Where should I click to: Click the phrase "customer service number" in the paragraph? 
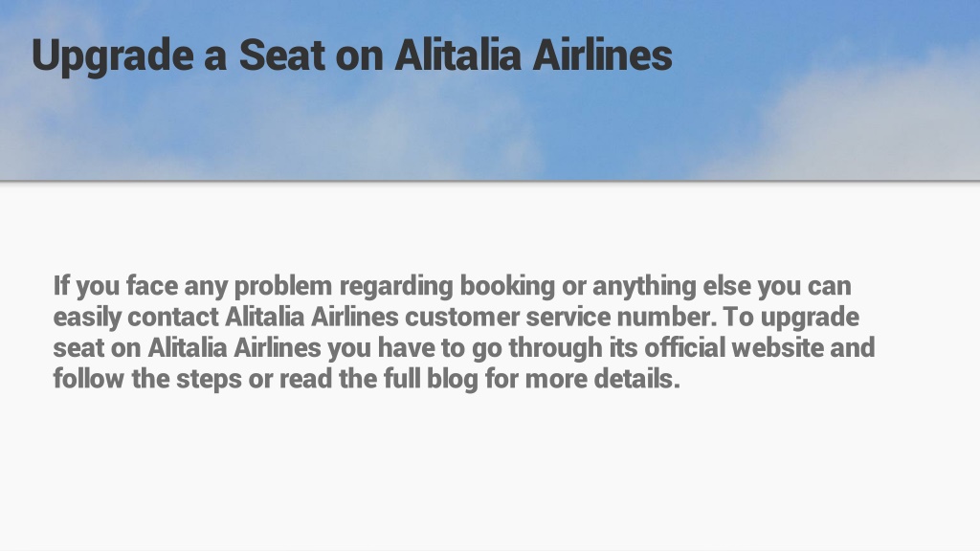point(558,317)
